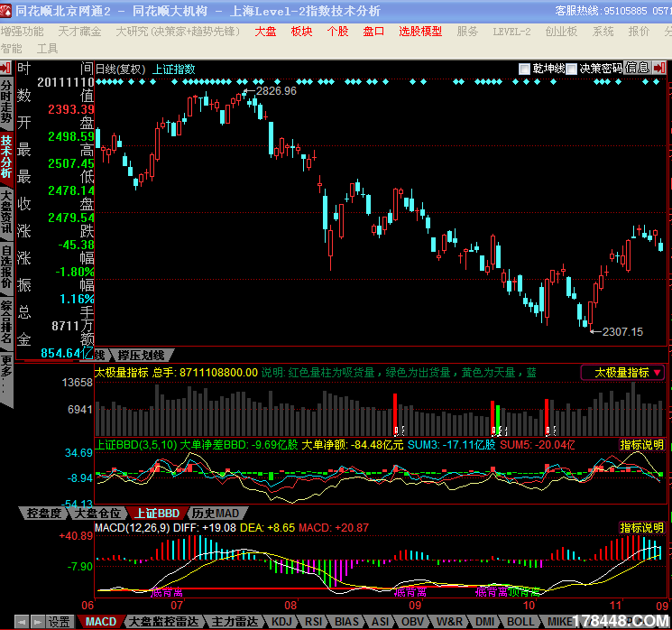This screenshot has height=630, width=672.
Task: Toggle the 乾坤线 checkbox
Action: click(x=524, y=69)
